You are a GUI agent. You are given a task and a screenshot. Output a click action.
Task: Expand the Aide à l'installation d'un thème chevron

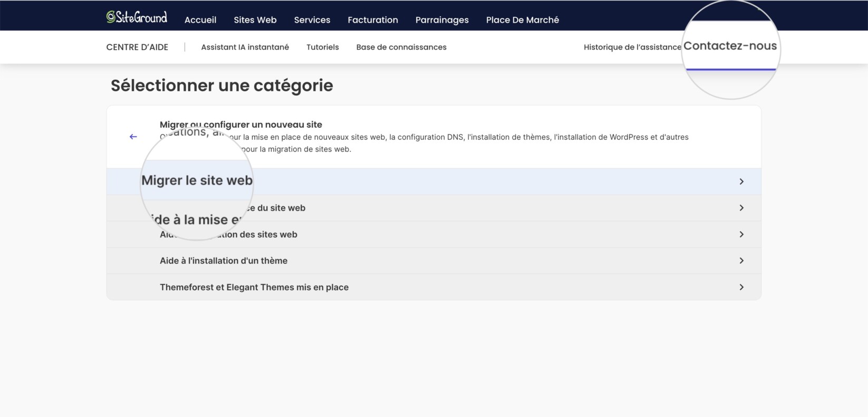(x=741, y=261)
